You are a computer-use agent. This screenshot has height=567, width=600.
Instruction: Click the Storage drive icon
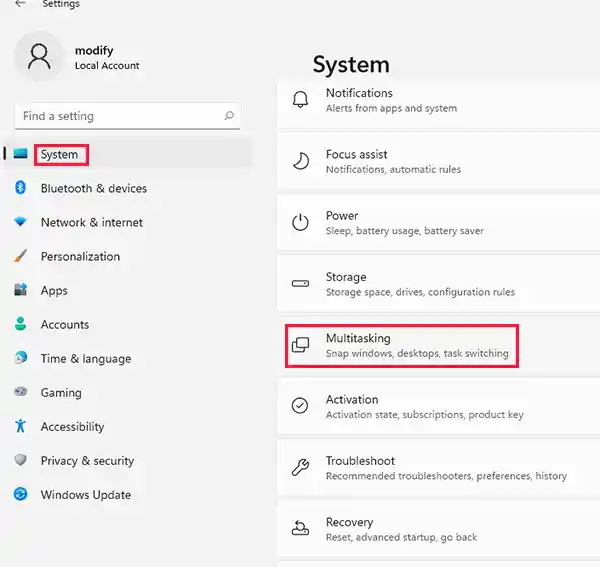[300, 284]
